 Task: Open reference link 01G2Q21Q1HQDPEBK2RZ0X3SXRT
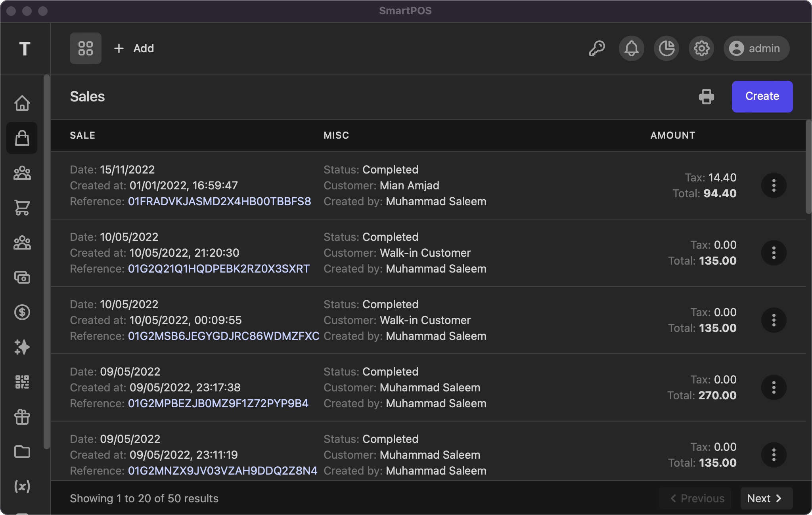pyautogui.click(x=218, y=269)
